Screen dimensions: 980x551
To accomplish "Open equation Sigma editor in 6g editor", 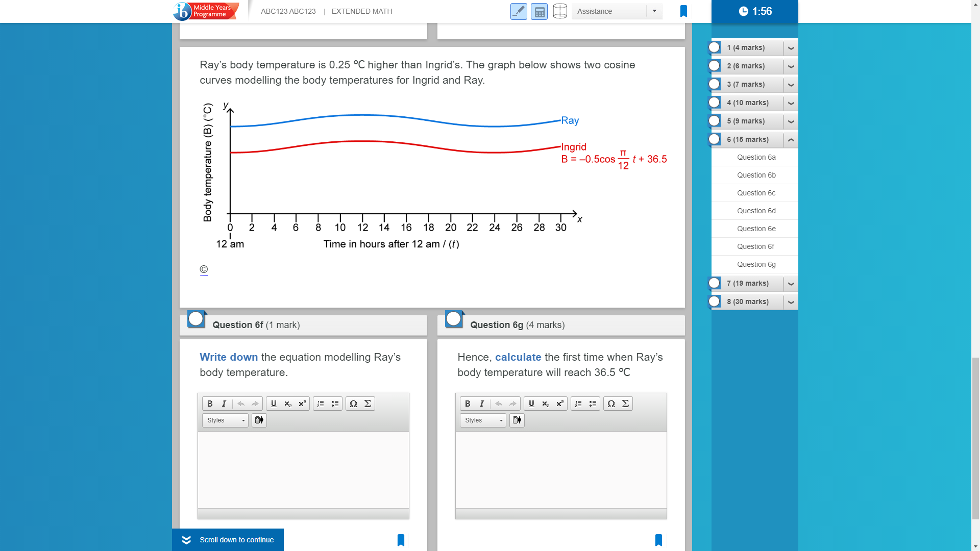I will click(625, 404).
